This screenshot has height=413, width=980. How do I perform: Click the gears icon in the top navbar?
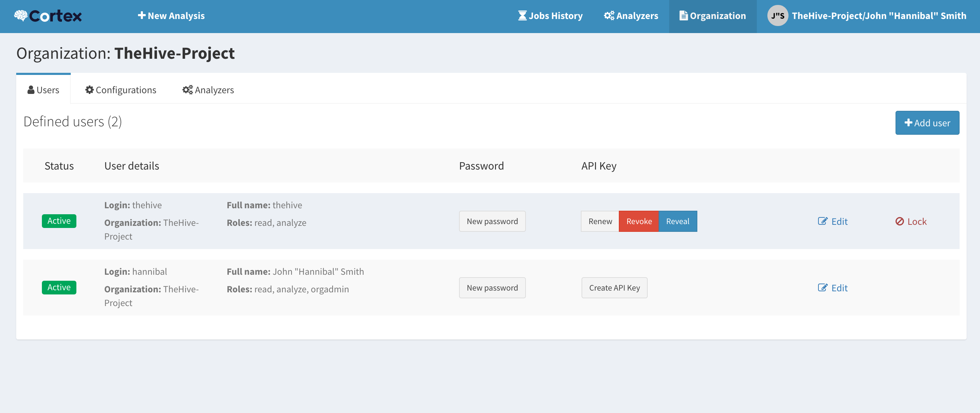pyautogui.click(x=609, y=15)
